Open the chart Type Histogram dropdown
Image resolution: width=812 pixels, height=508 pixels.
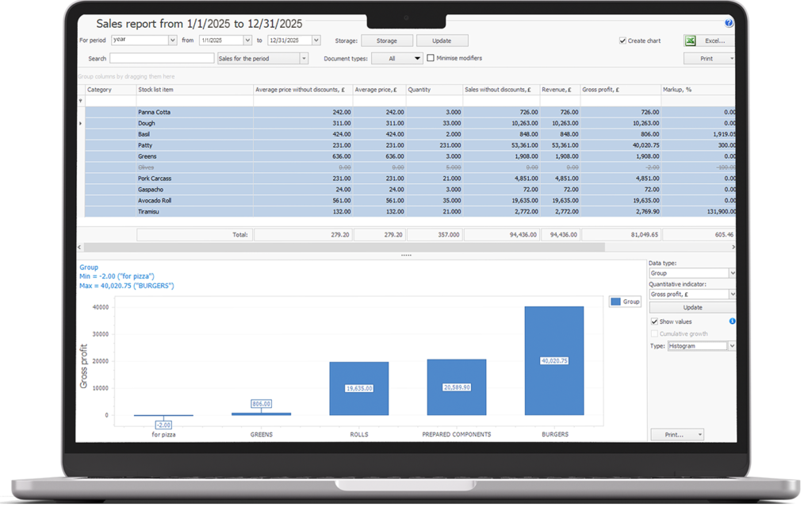(731, 346)
